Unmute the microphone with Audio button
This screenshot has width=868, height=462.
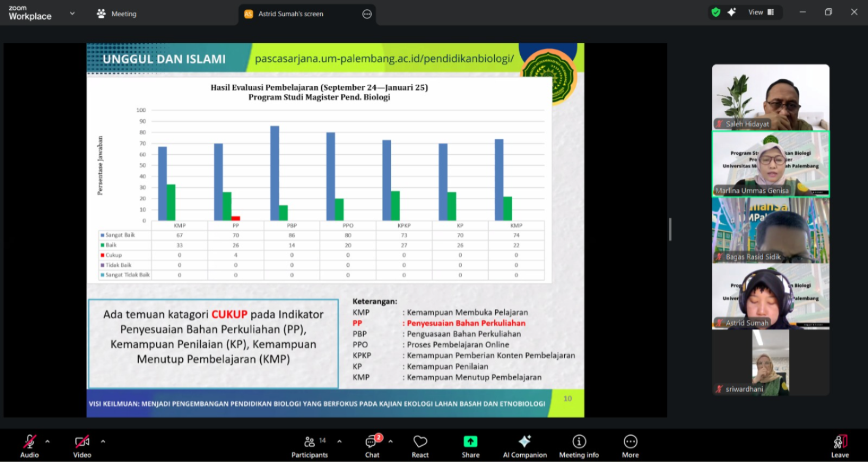[29, 446]
